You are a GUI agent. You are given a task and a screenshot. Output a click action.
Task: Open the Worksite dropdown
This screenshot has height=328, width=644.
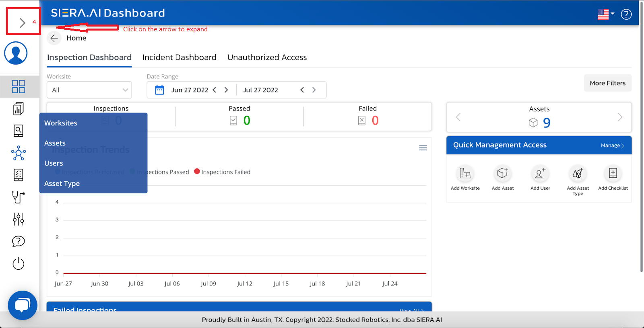(x=89, y=90)
